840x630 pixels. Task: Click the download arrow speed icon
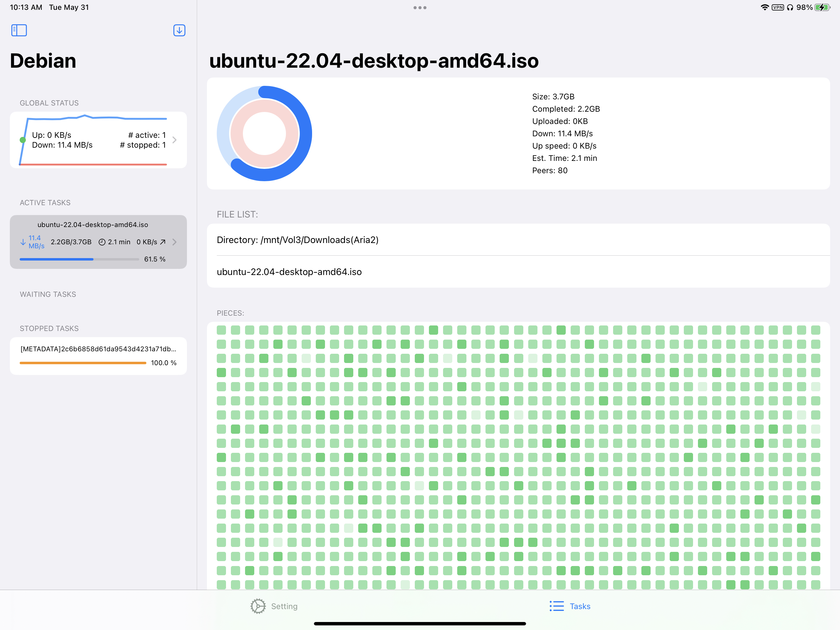(x=23, y=242)
